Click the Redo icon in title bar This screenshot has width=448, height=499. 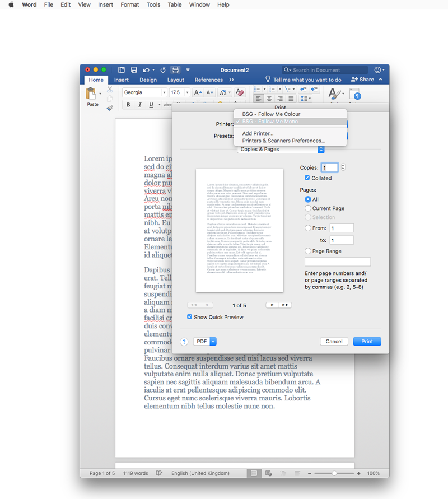tap(163, 70)
